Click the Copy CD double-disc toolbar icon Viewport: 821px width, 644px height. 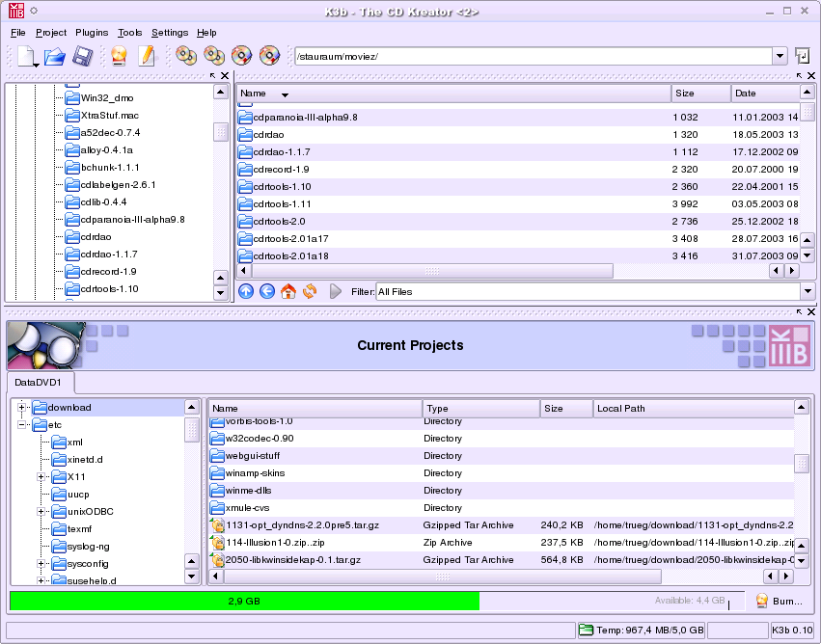click(x=184, y=56)
